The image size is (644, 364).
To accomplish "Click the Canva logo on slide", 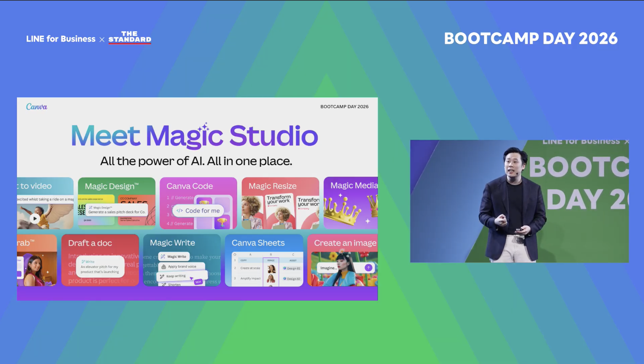I will pyautogui.click(x=37, y=107).
